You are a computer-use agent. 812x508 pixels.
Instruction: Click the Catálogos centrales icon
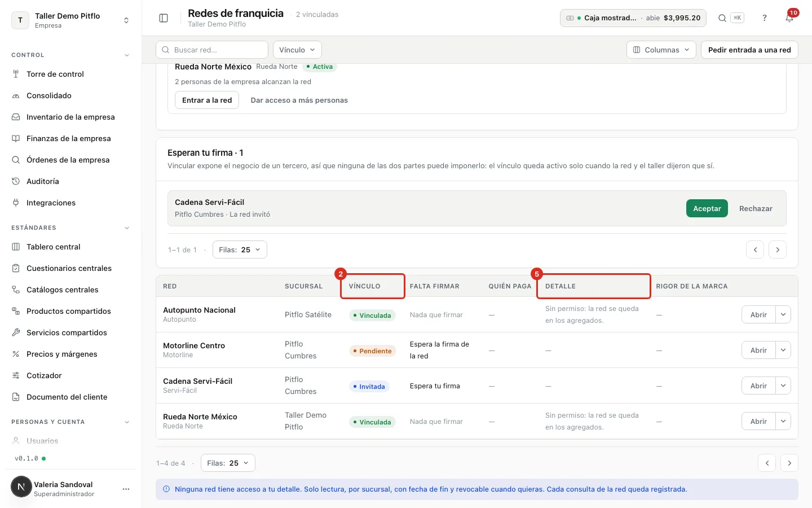click(16, 290)
